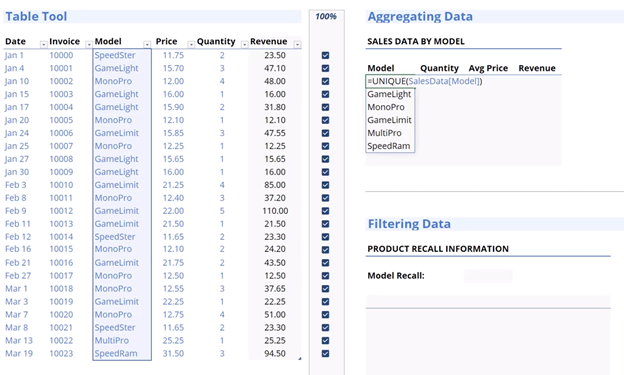The width and height of the screenshot is (624, 375).
Task: Select price cell 31.50
Action: pos(173,354)
